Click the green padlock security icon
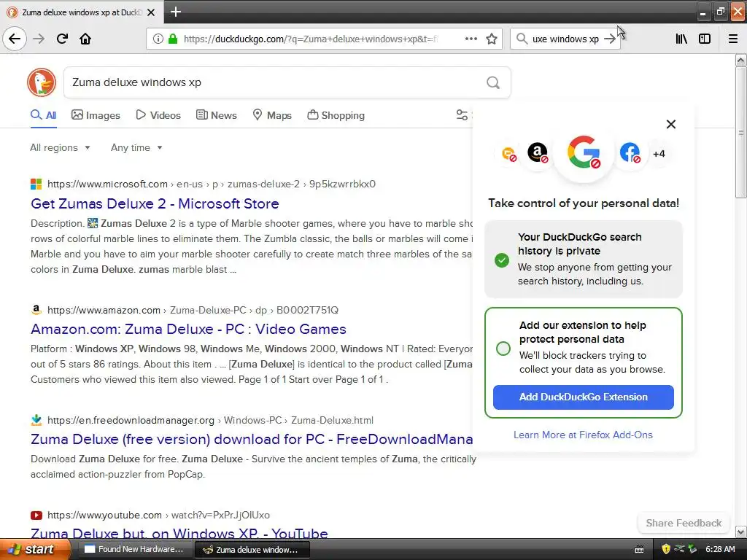Viewport: 747px width, 560px height. 173,39
